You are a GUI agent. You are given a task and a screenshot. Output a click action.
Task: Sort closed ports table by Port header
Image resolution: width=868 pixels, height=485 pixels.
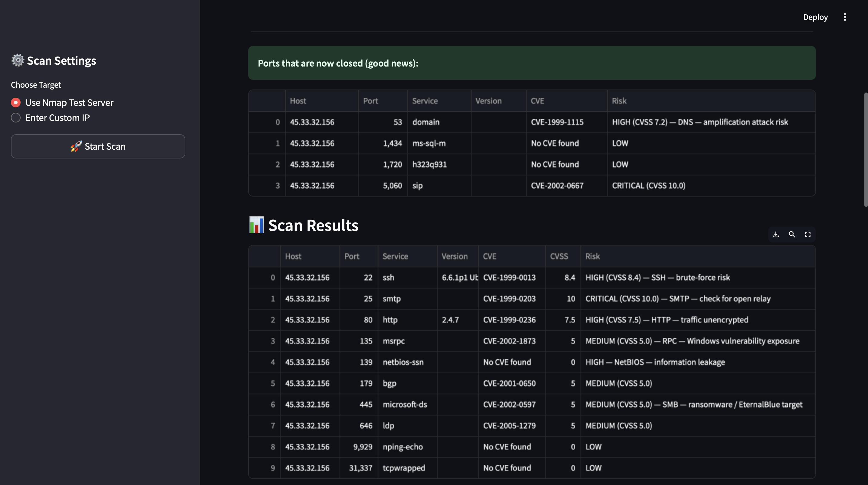coord(383,101)
